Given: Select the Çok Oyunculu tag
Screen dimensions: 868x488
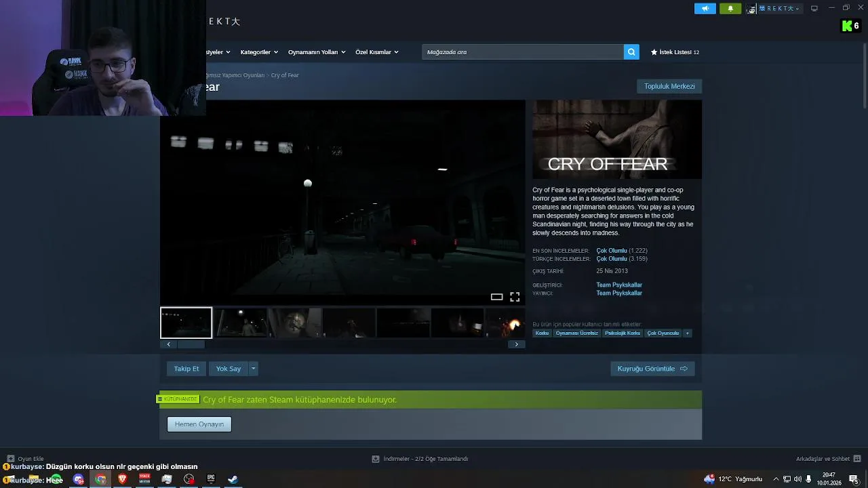Looking at the screenshot, I should 663,333.
